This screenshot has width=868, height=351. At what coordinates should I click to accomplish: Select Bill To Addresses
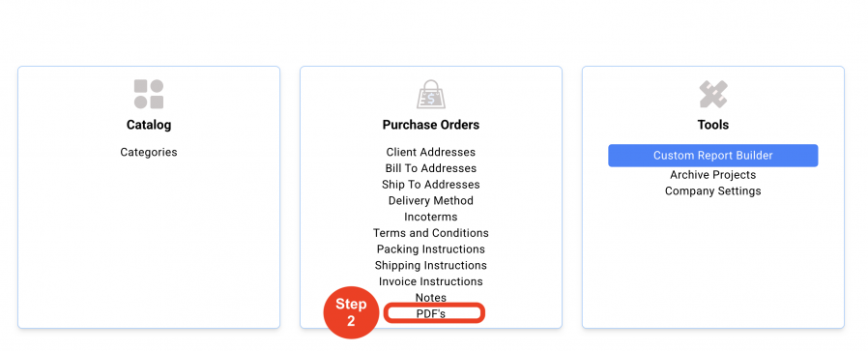click(x=431, y=168)
